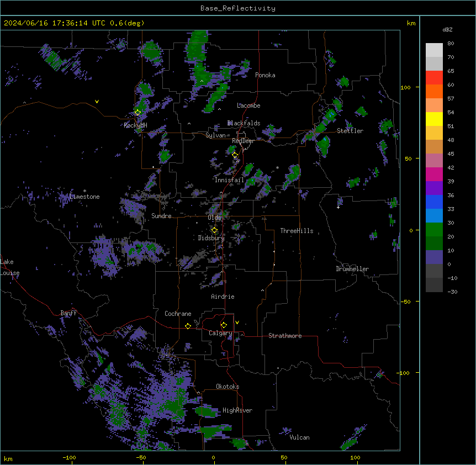The image size is (476, 465).
Task: Click the Didsbury town label
Action: (x=211, y=238)
